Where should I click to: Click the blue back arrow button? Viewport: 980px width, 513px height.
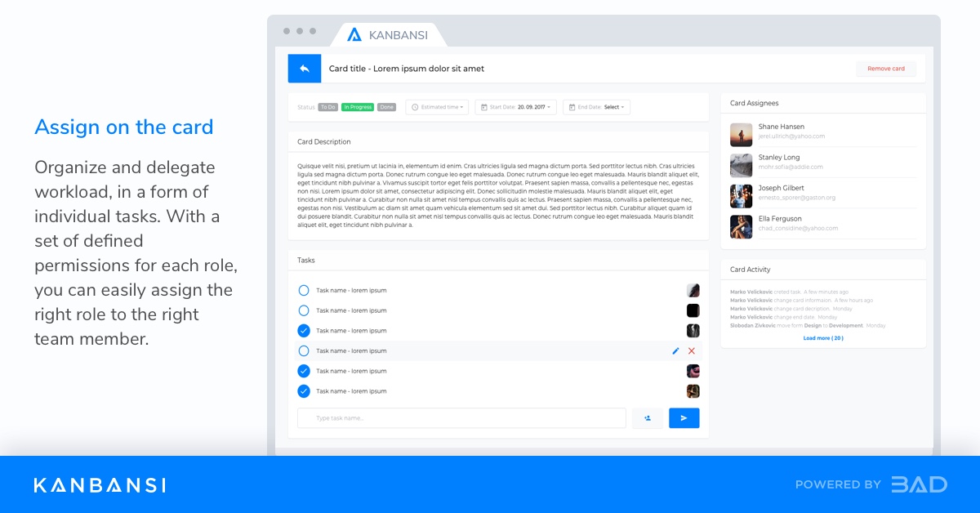pyautogui.click(x=305, y=69)
